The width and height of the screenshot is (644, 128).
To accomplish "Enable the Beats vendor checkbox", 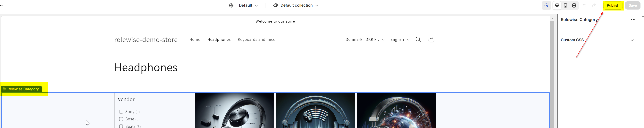I will pyautogui.click(x=121, y=126).
